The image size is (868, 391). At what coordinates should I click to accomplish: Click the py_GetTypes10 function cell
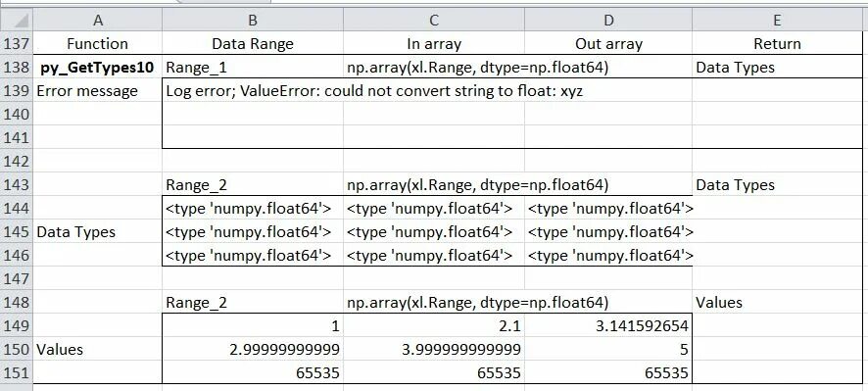97,67
